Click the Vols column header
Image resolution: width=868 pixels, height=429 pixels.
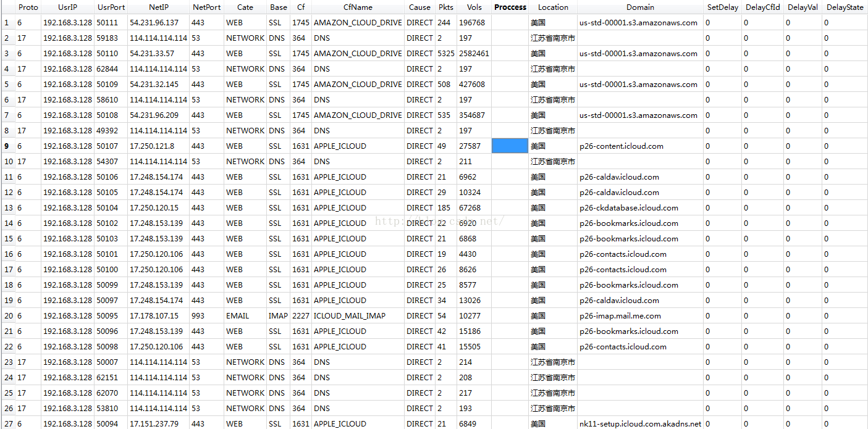[x=474, y=7]
